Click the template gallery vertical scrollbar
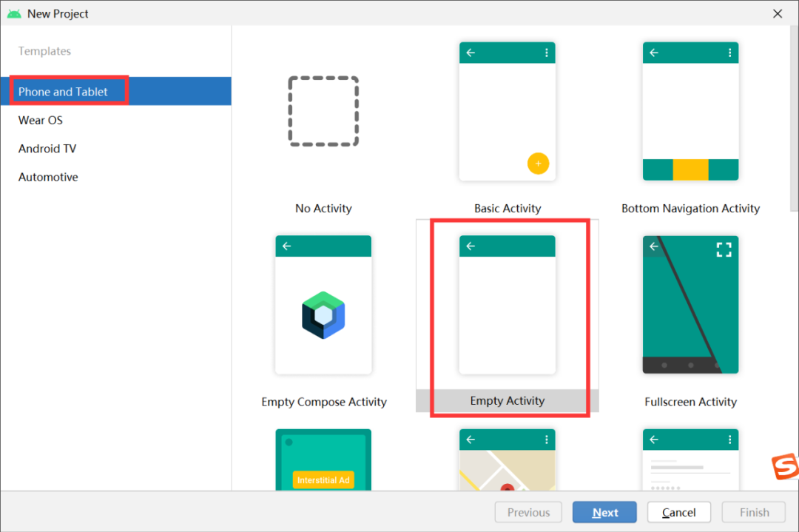The image size is (799, 532). [x=794, y=118]
